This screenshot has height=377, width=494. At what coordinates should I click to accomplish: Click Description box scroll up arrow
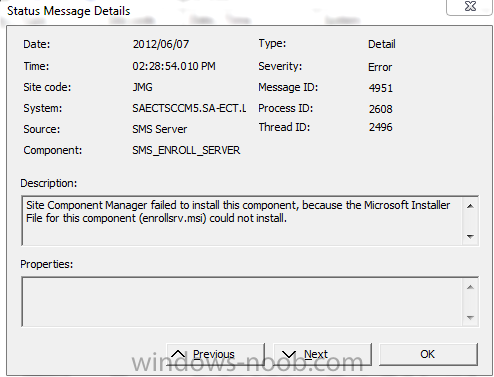470,206
